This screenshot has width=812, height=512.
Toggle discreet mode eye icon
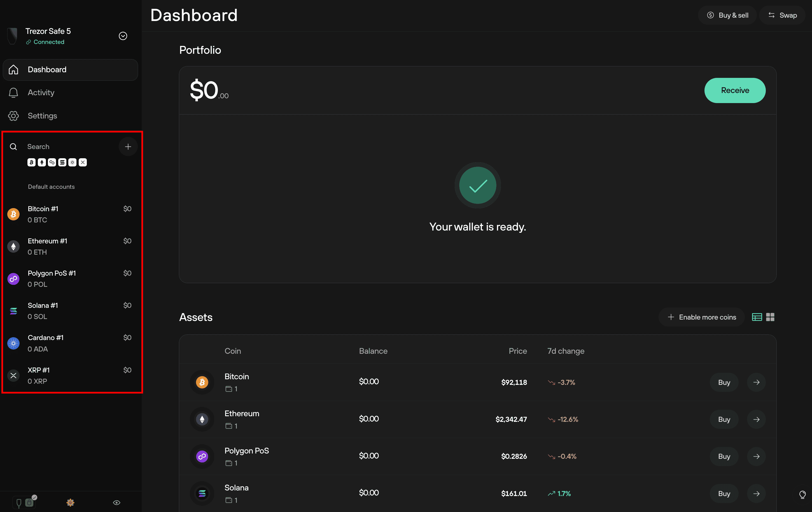116,502
